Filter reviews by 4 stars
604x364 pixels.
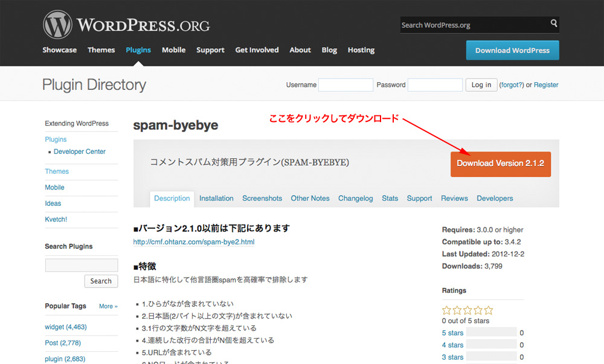(452, 345)
